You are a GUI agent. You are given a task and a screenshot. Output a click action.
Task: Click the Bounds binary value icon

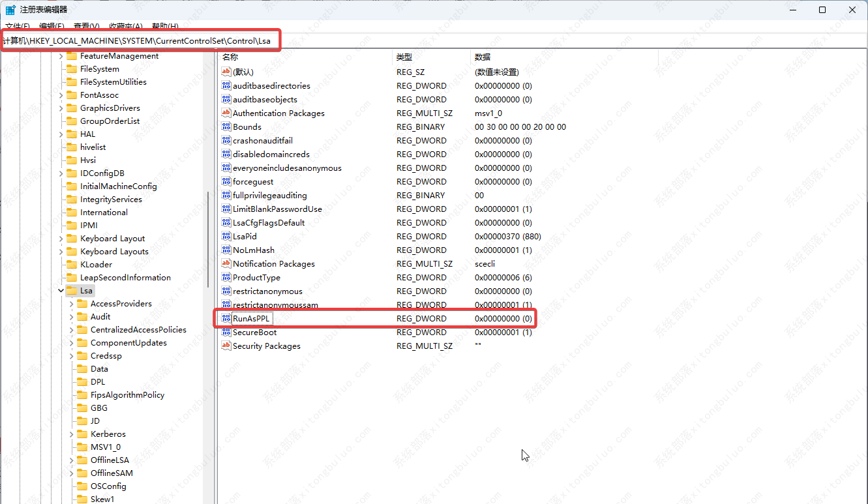(226, 127)
